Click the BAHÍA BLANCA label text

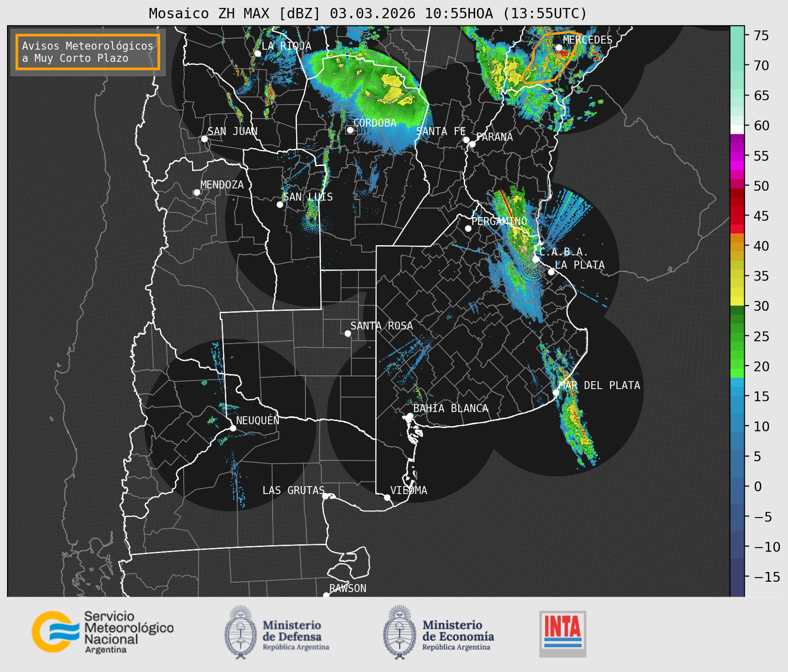coord(451,408)
